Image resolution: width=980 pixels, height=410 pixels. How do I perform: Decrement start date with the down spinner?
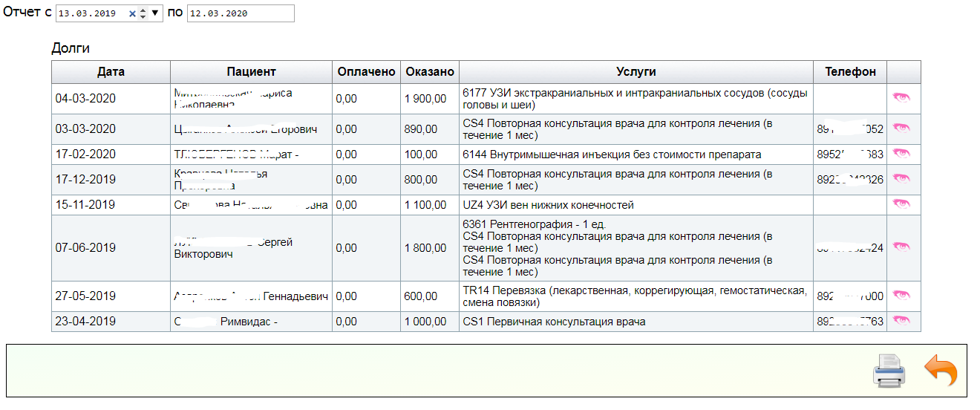143,17
